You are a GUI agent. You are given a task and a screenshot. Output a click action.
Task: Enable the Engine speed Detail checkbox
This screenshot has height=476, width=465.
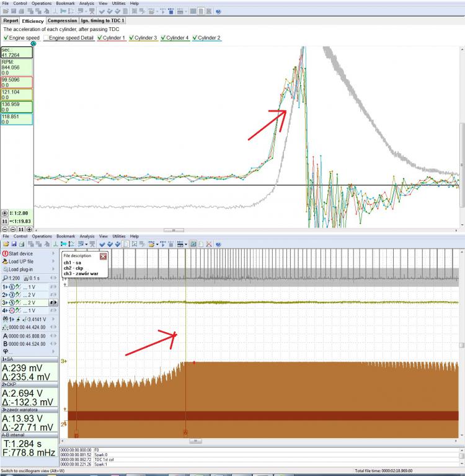[45, 38]
